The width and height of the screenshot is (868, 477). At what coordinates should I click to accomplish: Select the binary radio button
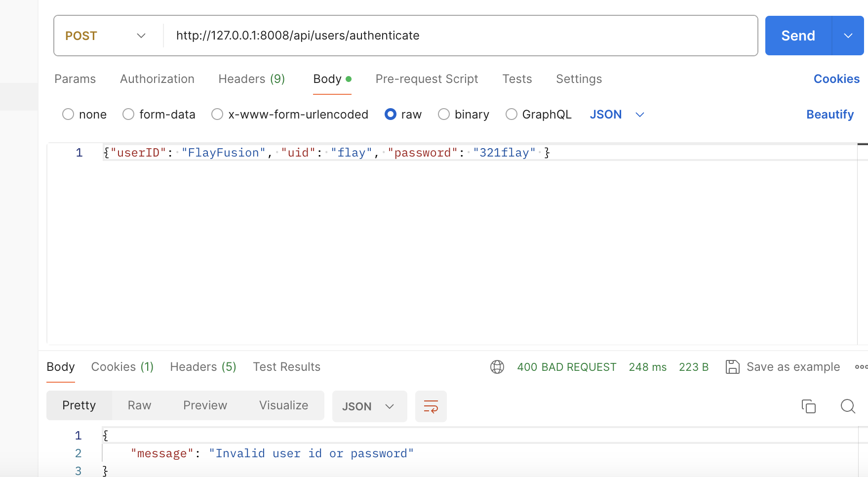[x=444, y=115]
